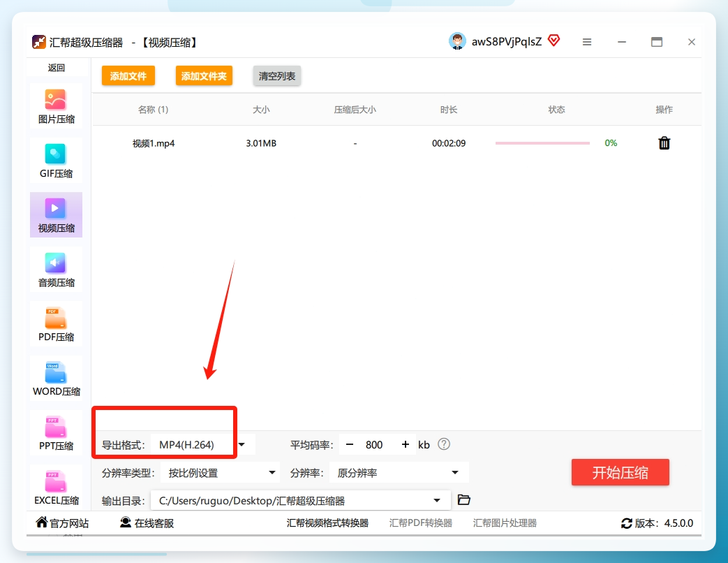Open 汇帮视频格式转换器 link

[x=327, y=523]
